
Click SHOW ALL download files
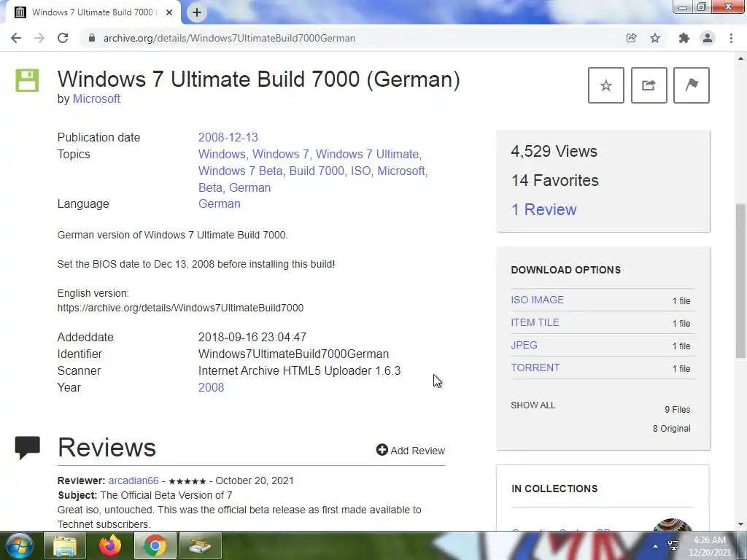[x=533, y=405]
